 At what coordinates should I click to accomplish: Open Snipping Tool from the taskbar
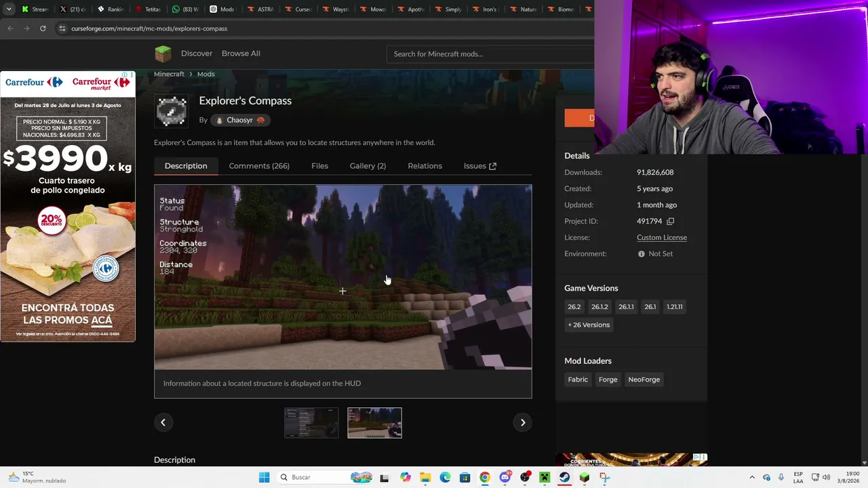click(604, 477)
